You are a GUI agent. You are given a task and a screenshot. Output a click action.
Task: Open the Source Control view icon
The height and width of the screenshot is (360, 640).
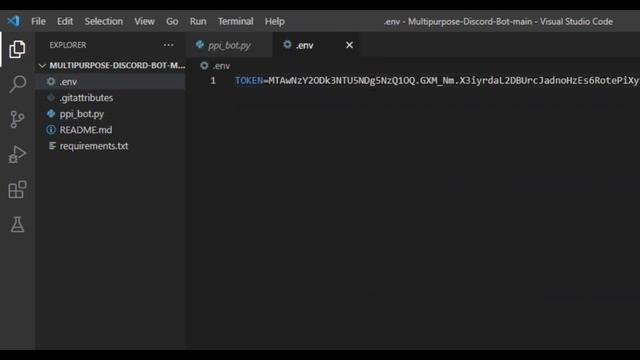pos(17,119)
